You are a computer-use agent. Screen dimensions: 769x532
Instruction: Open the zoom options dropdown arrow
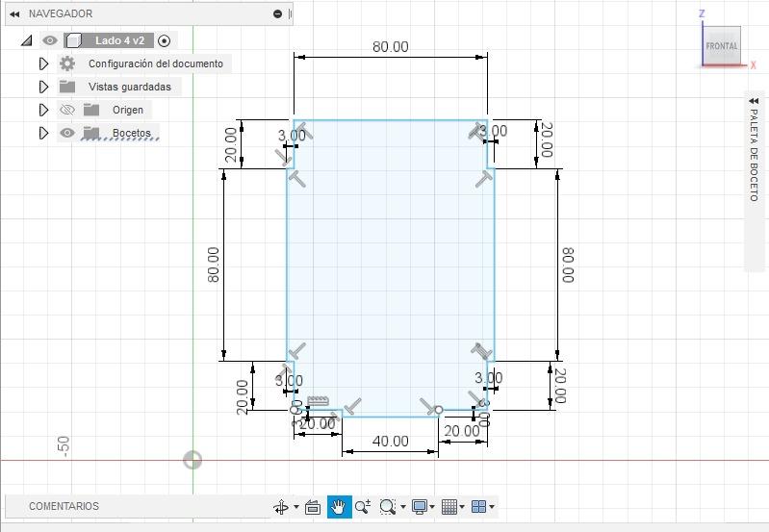[403, 506]
